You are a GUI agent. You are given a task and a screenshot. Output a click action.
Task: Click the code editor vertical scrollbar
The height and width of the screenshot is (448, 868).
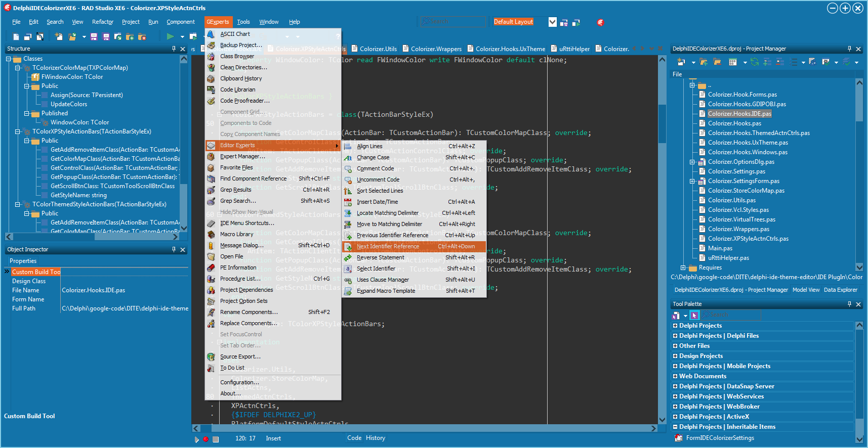coord(662,240)
